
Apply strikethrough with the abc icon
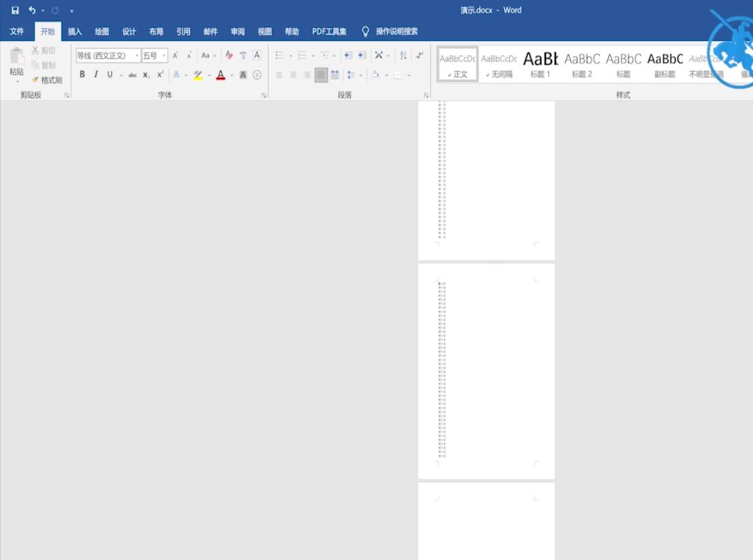[132, 75]
